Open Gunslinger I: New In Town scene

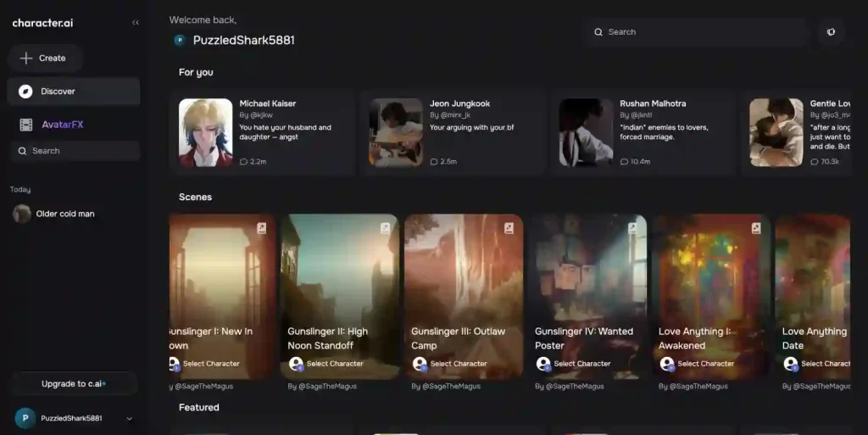click(x=223, y=297)
